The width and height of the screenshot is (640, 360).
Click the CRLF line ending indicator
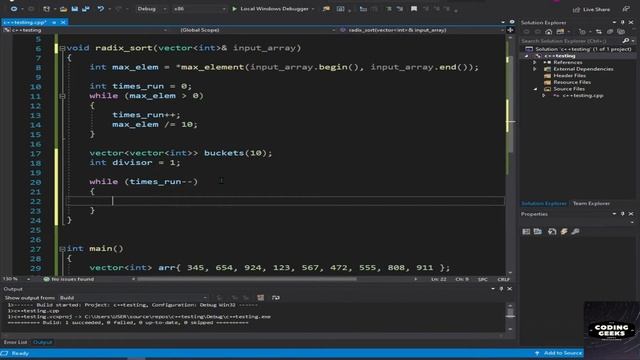tap(503, 279)
